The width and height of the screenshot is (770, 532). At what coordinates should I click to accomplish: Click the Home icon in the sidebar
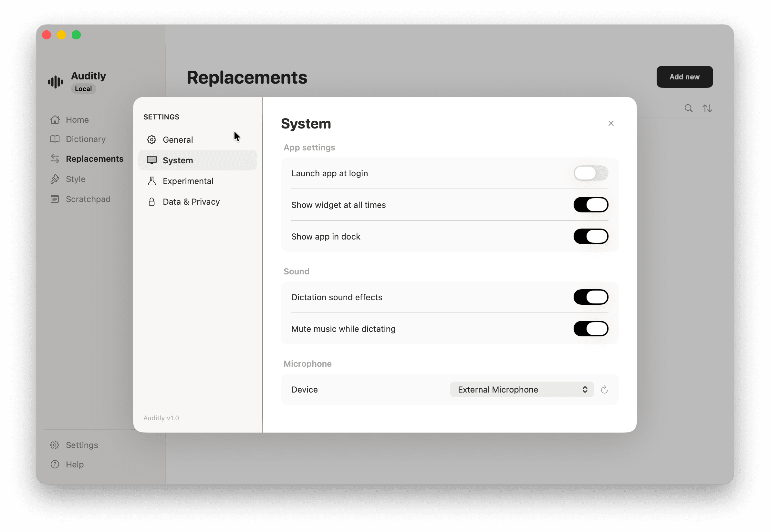pyautogui.click(x=55, y=119)
